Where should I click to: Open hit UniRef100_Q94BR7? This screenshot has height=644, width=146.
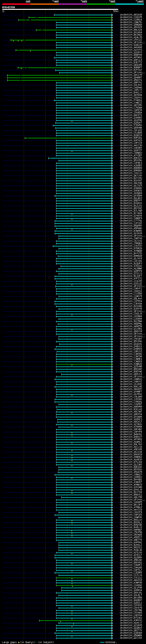click(x=131, y=77)
